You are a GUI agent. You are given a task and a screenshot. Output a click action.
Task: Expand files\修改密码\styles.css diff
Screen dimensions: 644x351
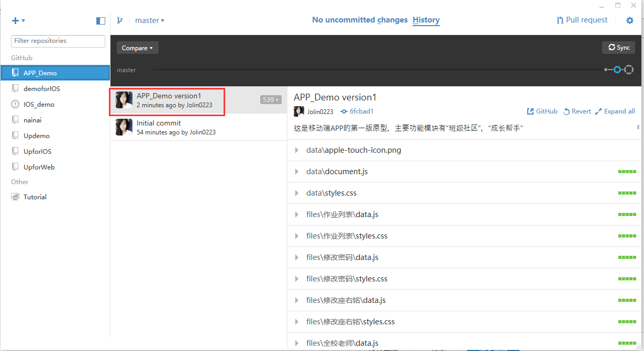pyautogui.click(x=297, y=279)
